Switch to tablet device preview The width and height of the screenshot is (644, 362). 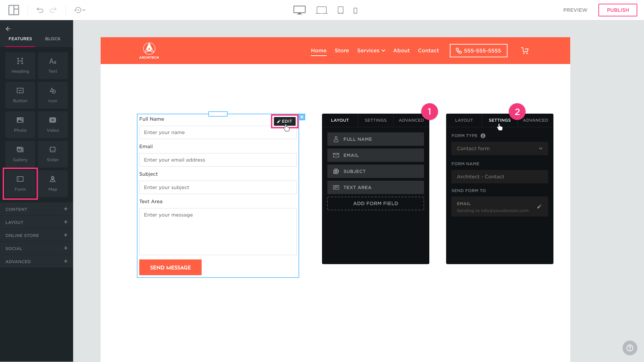[x=340, y=10]
